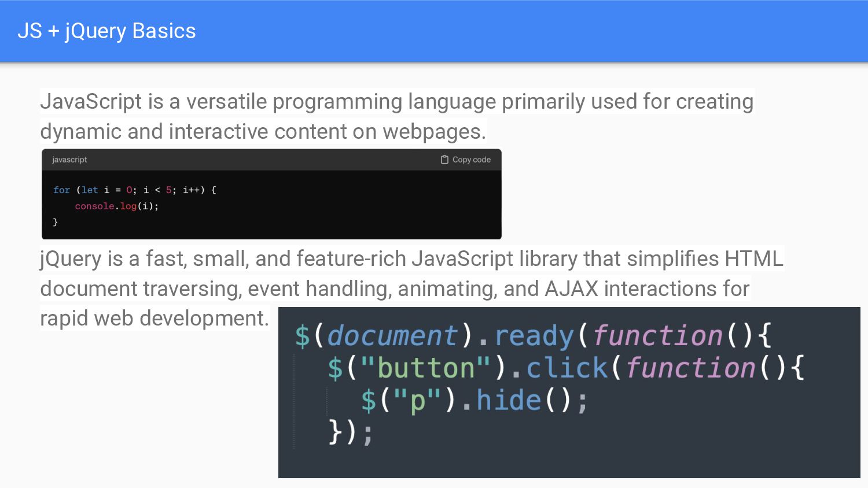Click the '$("p").hide();' code line

click(475, 400)
